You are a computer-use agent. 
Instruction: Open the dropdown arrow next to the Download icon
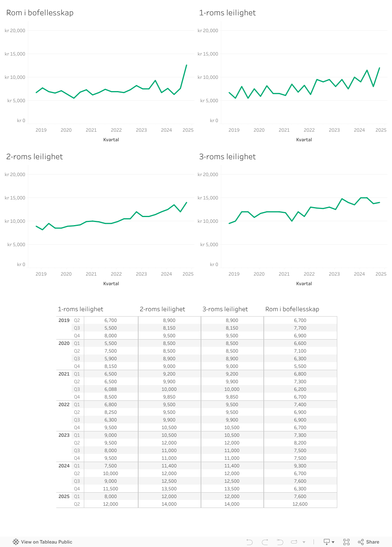[x=333, y=542]
